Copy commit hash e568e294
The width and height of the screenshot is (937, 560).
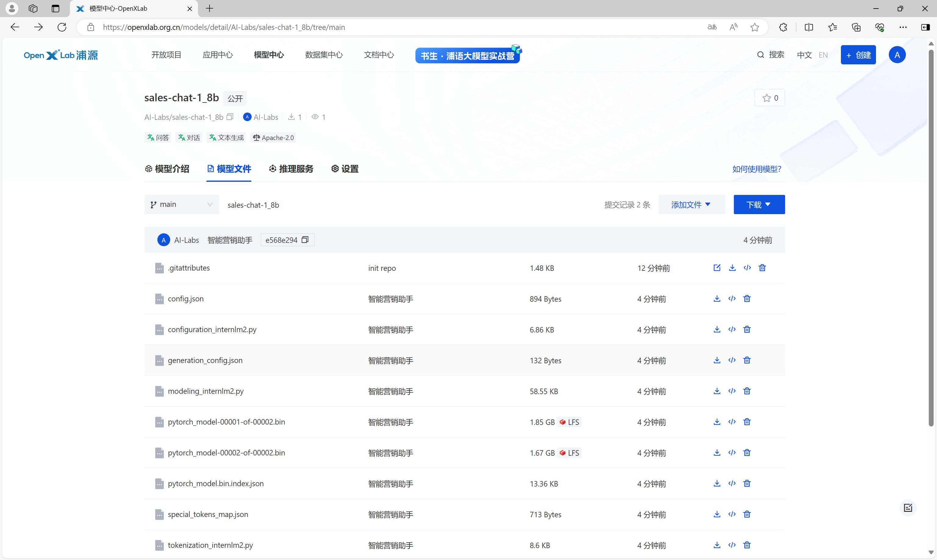305,240
